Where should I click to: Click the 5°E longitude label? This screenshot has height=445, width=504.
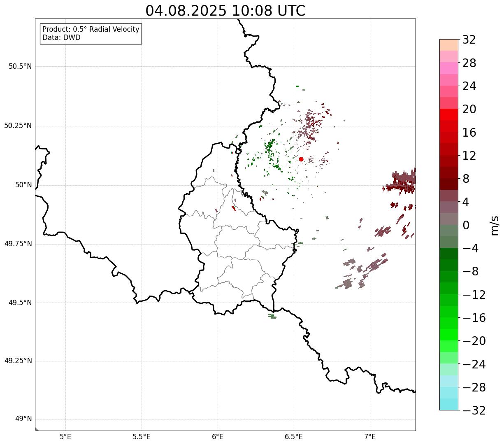(x=66, y=437)
